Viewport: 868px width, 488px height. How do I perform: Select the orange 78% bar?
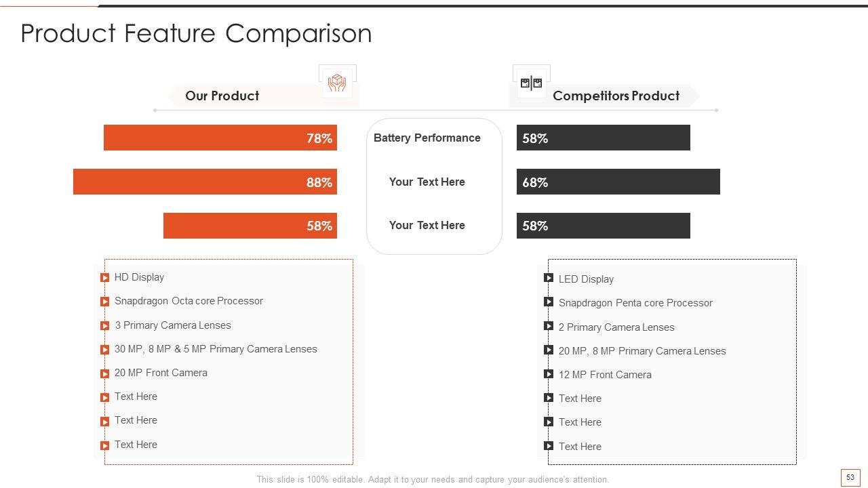(x=220, y=138)
